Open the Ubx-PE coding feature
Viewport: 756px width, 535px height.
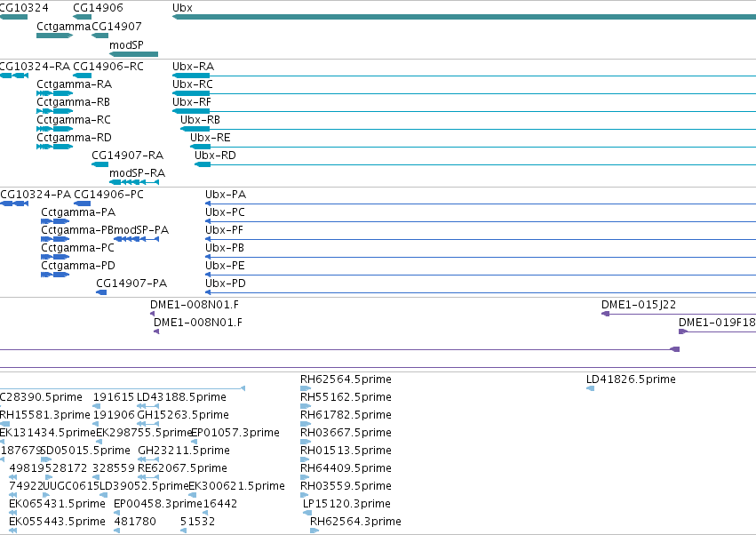(x=481, y=275)
